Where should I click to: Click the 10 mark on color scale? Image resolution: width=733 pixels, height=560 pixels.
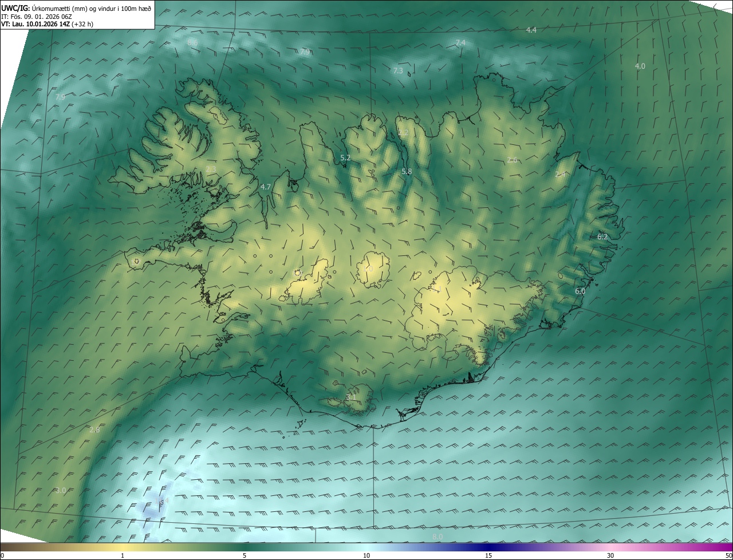366,555
